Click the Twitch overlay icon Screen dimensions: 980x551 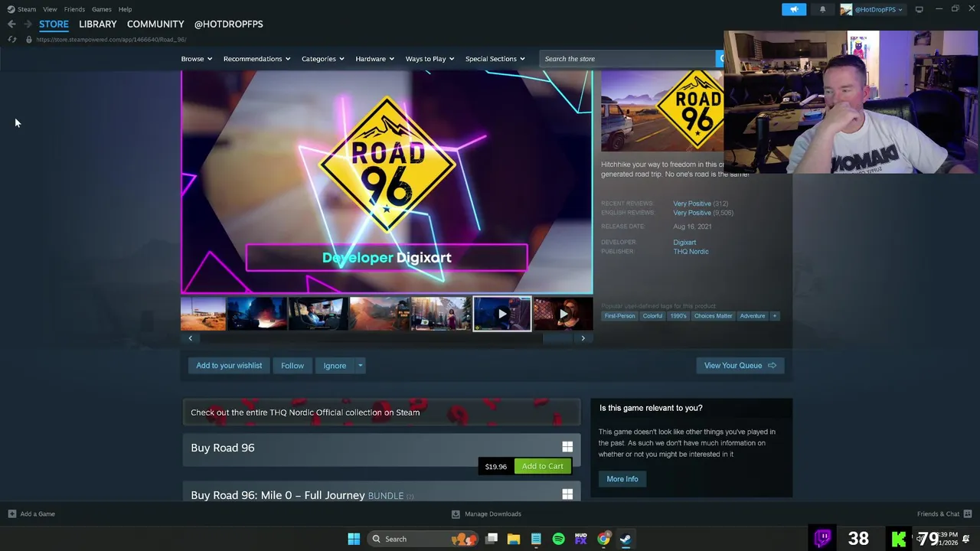(x=823, y=538)
